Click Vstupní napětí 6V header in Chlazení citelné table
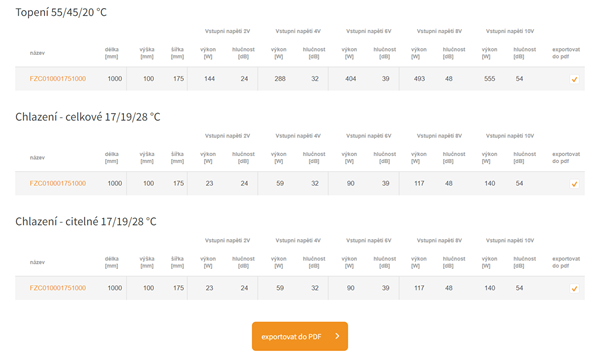Screen dimensions: 600x361 (368, 240)
